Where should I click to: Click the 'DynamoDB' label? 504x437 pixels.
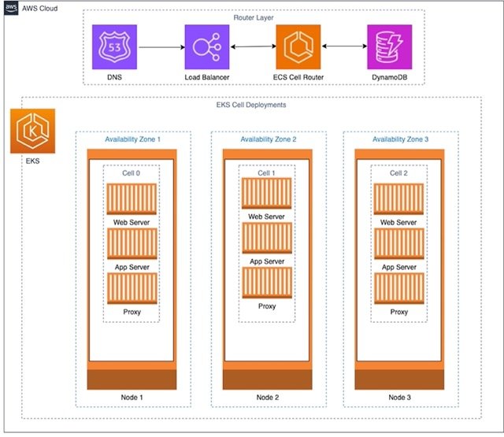coord(390,77)
